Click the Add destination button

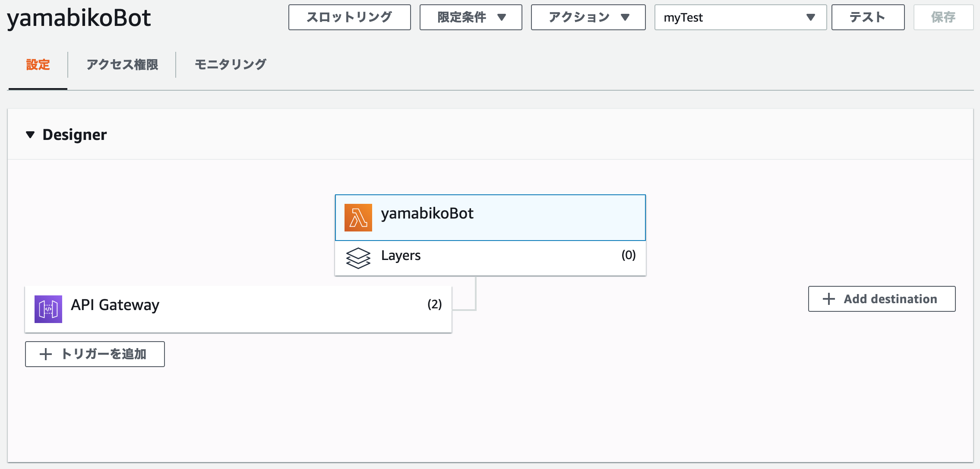point(882,299)
